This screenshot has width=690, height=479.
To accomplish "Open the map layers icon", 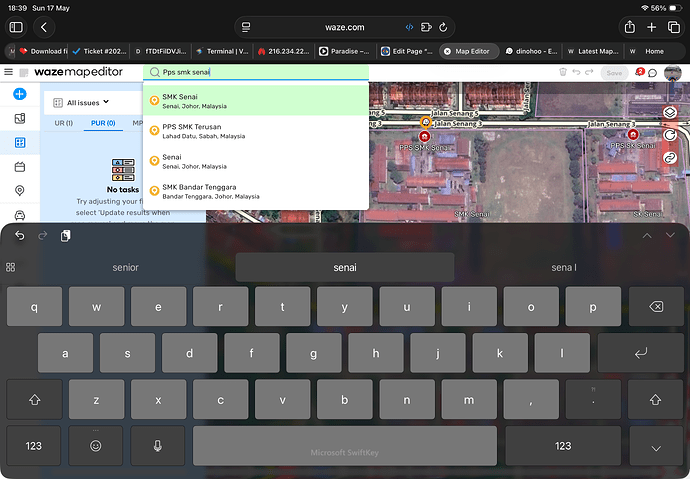I will (x=670, y=113).
